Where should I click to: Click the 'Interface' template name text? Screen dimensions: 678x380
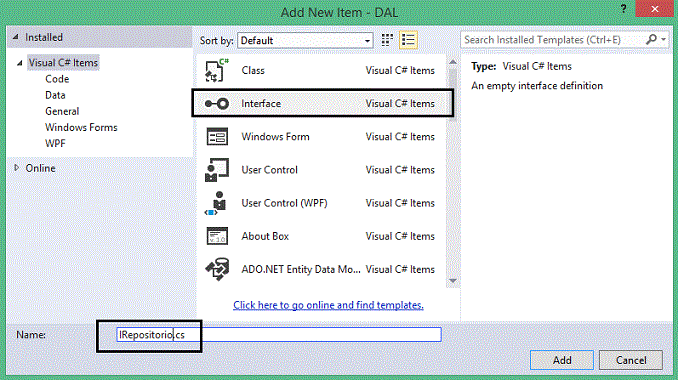pos(261,104)
